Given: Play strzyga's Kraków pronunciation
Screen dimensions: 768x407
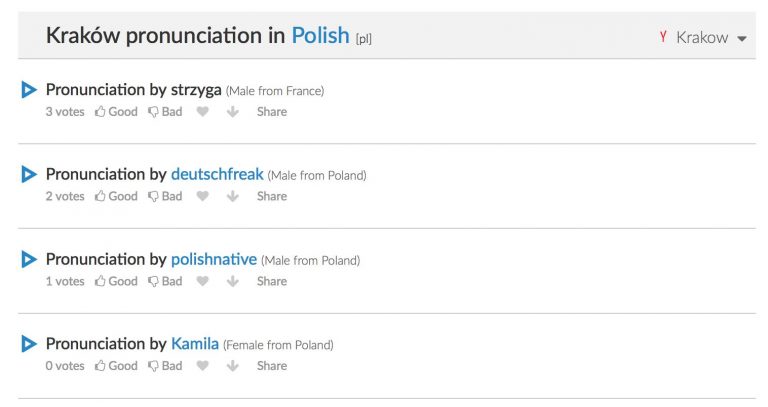Looking at the screenshot, I should (29, 90).
